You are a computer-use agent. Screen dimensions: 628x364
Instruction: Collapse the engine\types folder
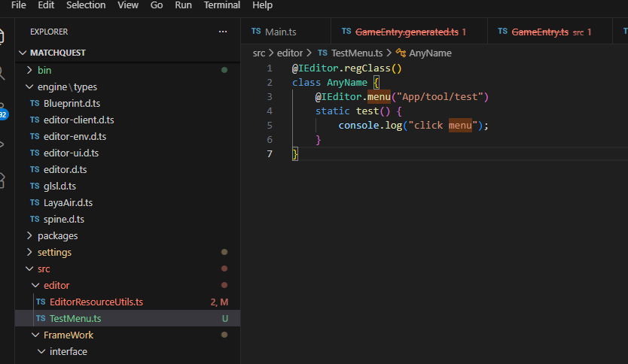click(x=67, y=86)
